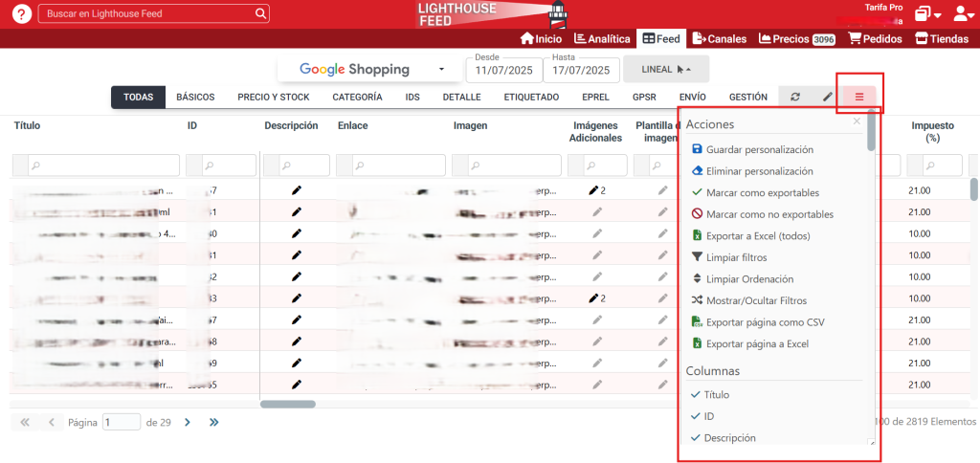Switch to the EPREL tab
This screenshot has width=980, height=463.
pos(595,97)
